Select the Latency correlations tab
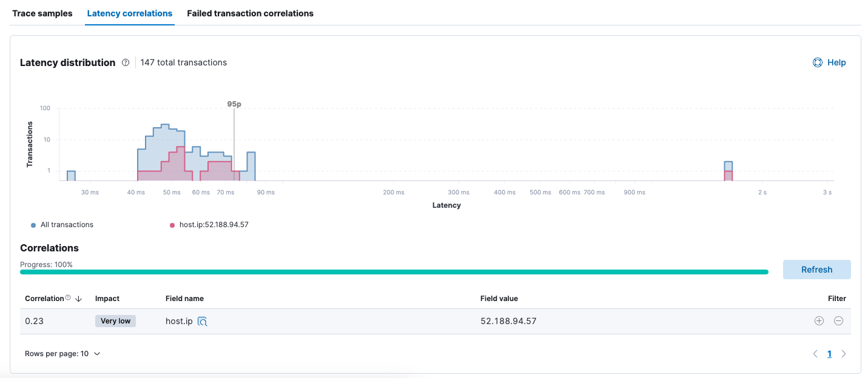 [130, 13]
